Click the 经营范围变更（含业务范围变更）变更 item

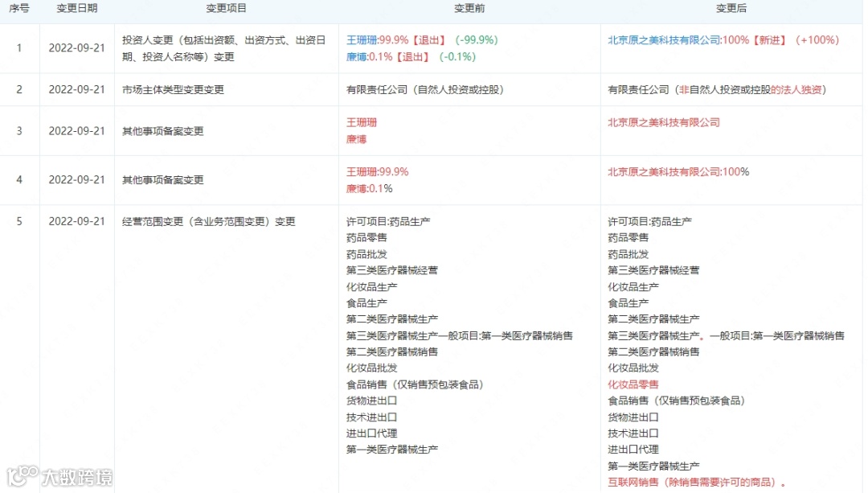209,222
